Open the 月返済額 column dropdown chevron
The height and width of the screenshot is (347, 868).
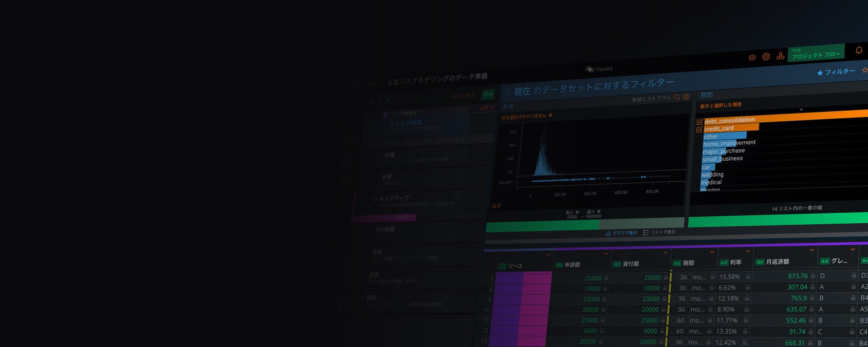point(812,250)
